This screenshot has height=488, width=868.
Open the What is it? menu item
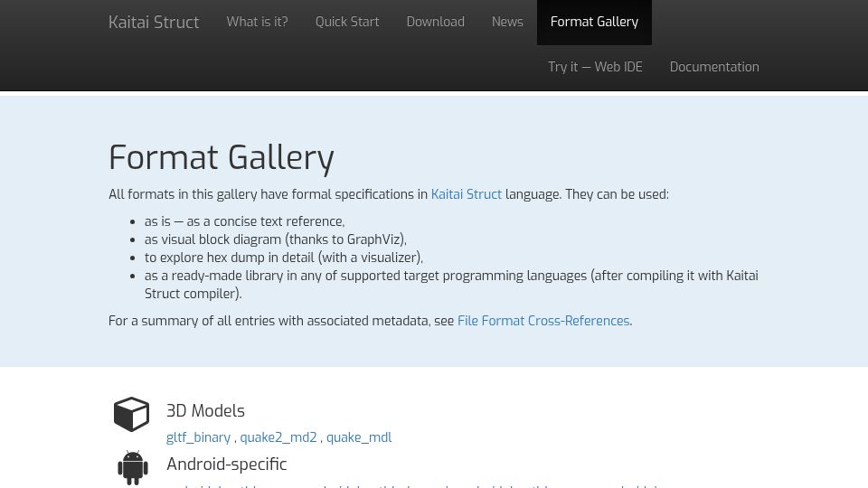[257, 22]
